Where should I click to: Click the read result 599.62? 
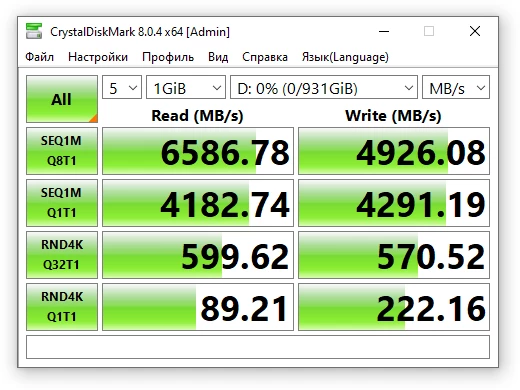coord(198,255)
